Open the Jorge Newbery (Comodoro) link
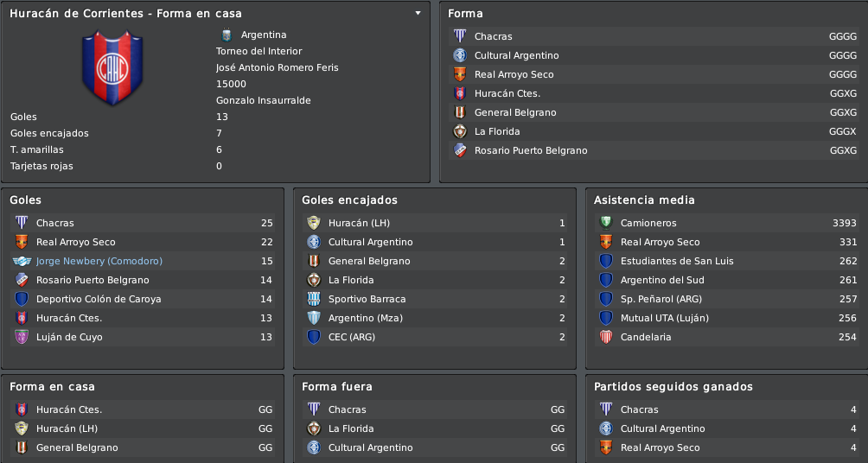 [x=99, y=261]
